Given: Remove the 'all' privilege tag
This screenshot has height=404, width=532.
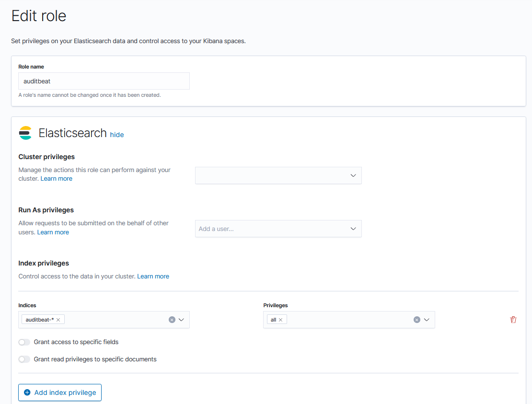Looking at the screenshot, I should [x=280, y=320].
